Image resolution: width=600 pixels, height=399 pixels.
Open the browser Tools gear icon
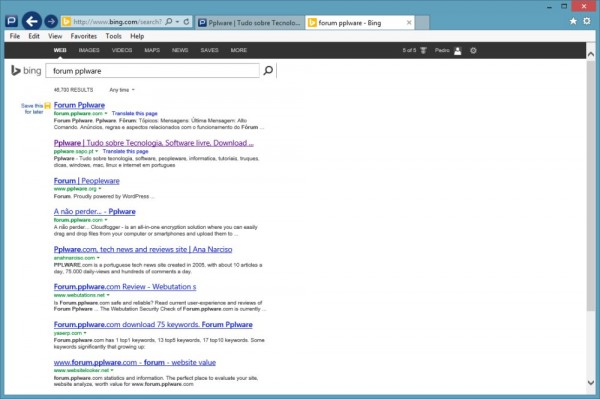(x=587, y=21)
